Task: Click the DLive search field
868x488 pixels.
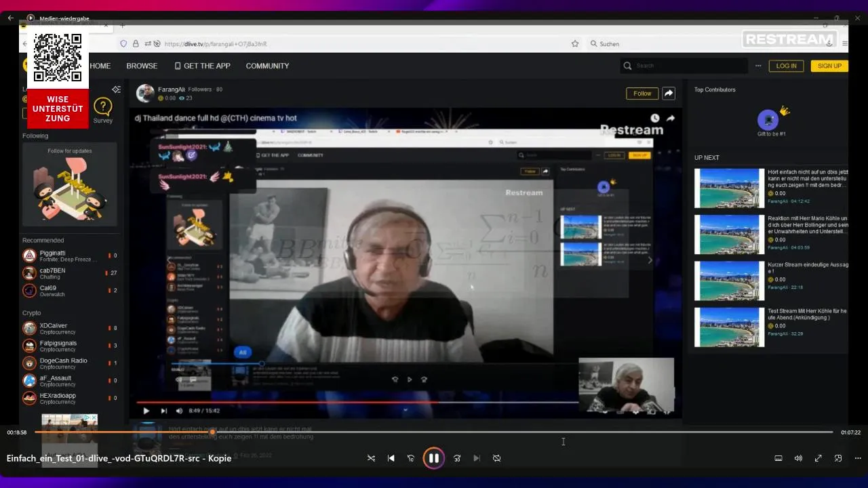Action: coord(684,66)
